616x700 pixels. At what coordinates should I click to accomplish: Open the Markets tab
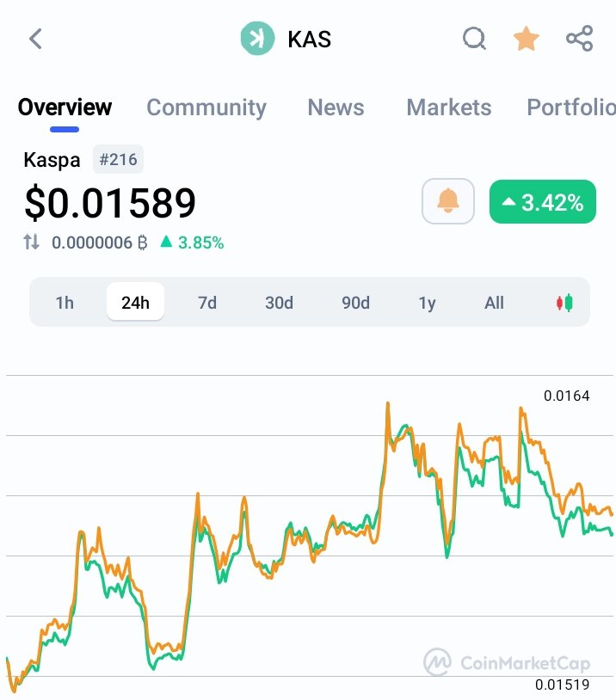tap(449, 107)
